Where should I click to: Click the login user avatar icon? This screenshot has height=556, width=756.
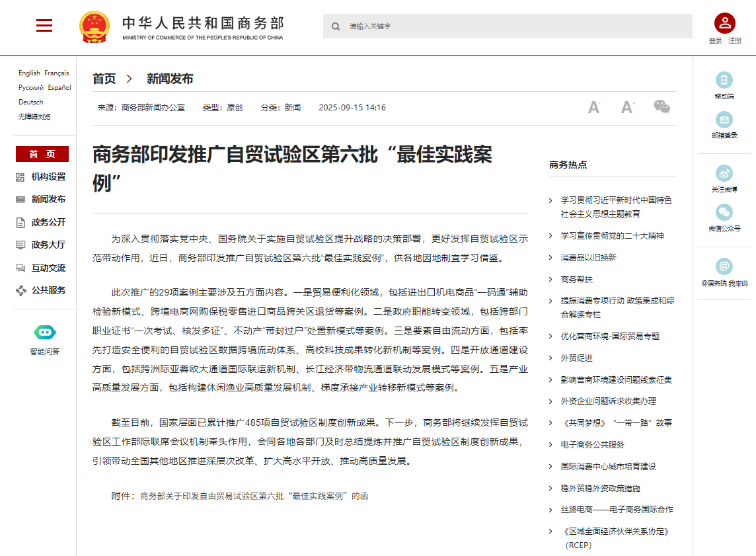[724, 23]
